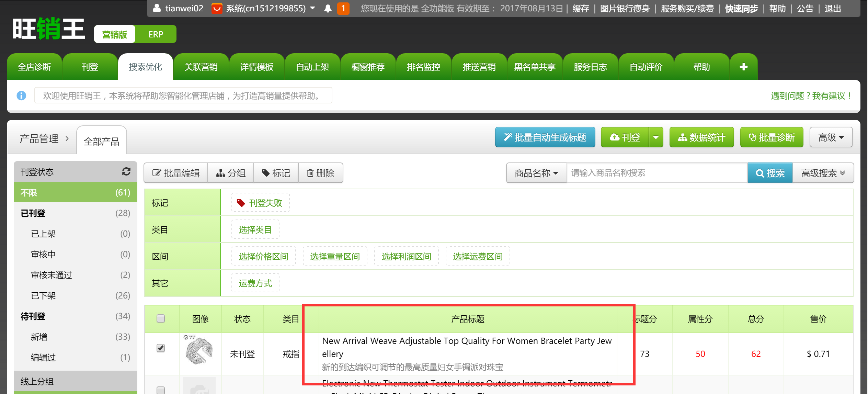Open the 选择利润区间 filter
The image size is (868, 394).
(x=406, y=256)
